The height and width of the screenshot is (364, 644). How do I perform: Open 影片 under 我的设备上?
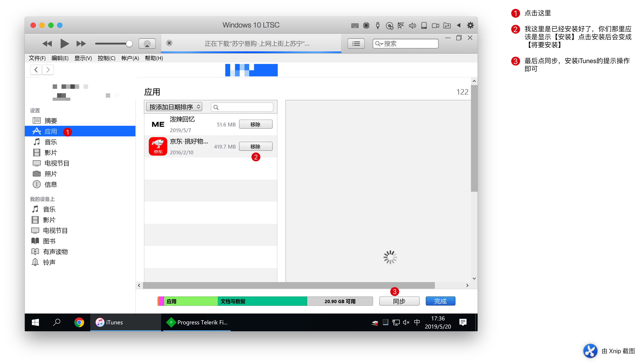point(80,220)
